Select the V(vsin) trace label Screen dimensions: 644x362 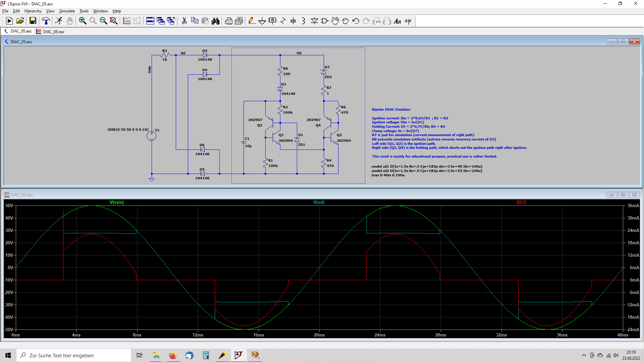pyautogui.click(x=117, y=202)
